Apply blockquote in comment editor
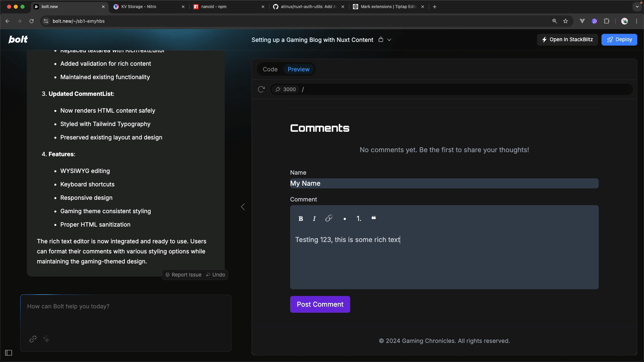 374,218
